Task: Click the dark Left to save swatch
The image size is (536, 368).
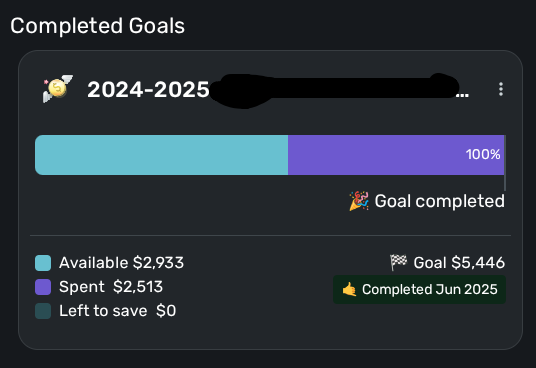Action: pos(43,311)
